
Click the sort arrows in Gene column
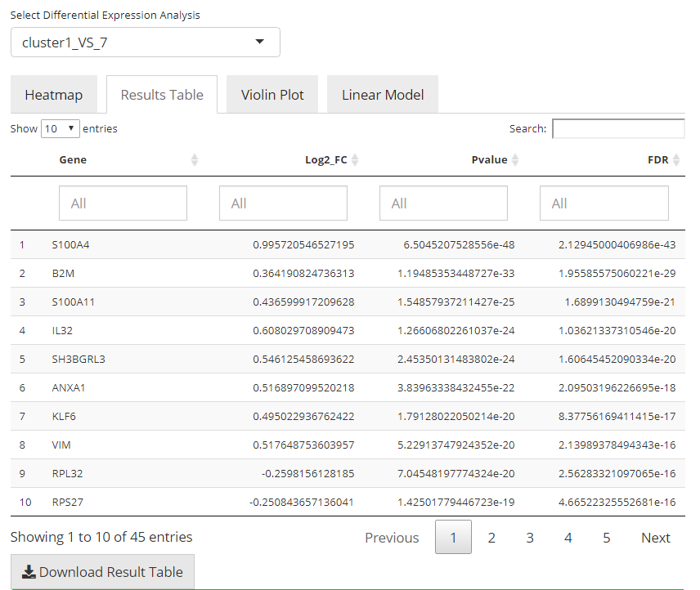[194, 160]
